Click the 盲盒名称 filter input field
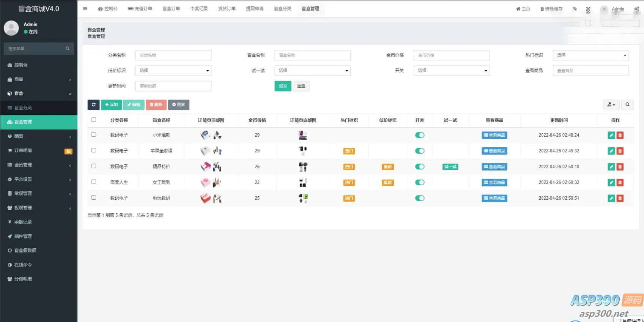Image resolution: width=644 pixels, height=322 pixels. (312, 55)
